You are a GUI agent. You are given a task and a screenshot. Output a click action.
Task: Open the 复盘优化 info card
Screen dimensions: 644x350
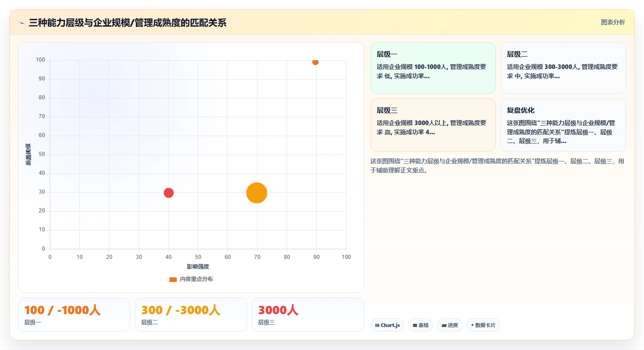point(563,125)
